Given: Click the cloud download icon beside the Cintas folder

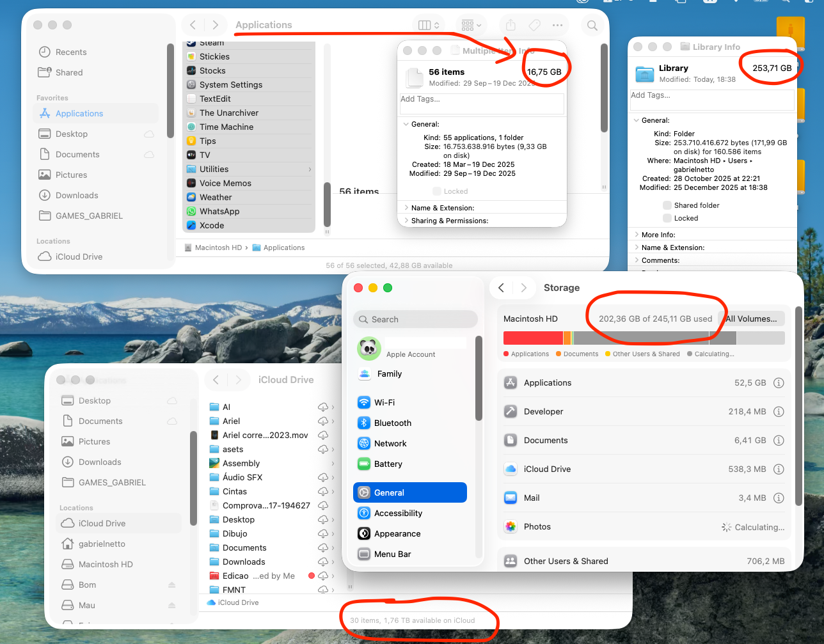Looking at the screenshot, I should tap(323, 492).
